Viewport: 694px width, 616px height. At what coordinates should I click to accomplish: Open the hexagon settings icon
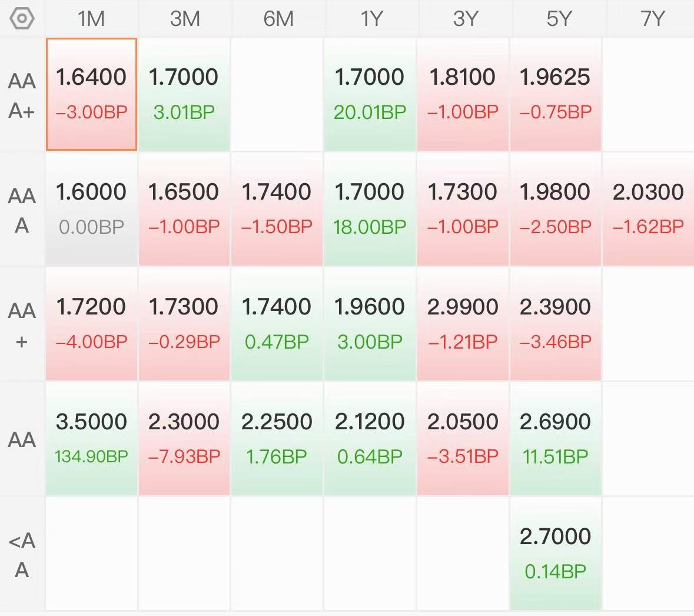click(22, 19)
